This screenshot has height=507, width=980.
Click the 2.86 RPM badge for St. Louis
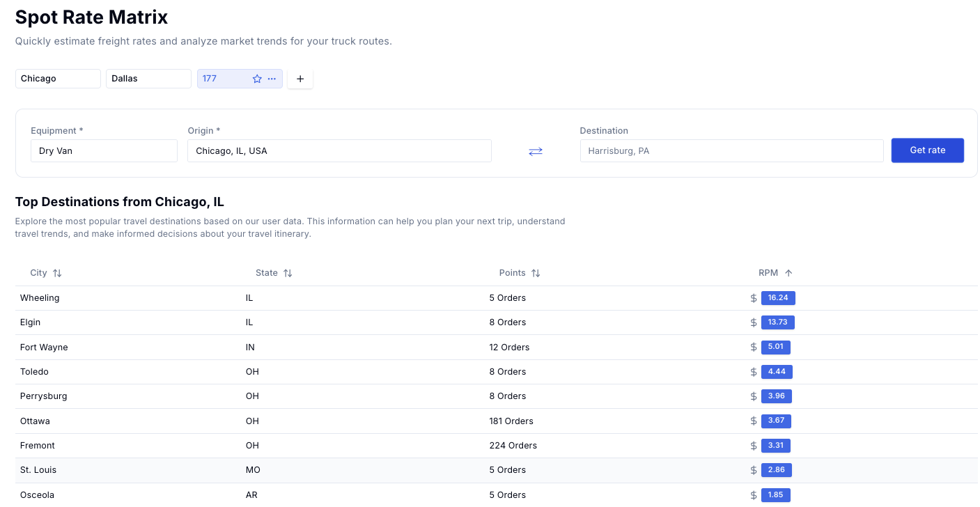click(x=776, y=470)
